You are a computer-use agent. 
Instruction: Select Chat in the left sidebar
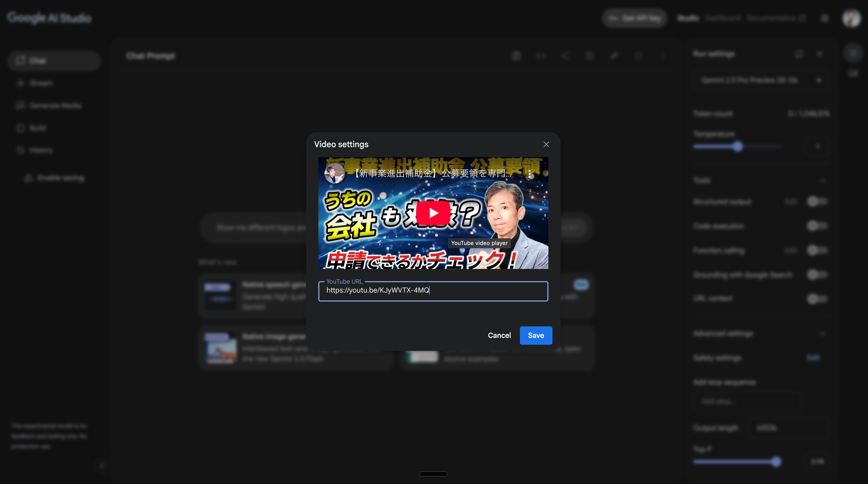[x=54, y=61]
